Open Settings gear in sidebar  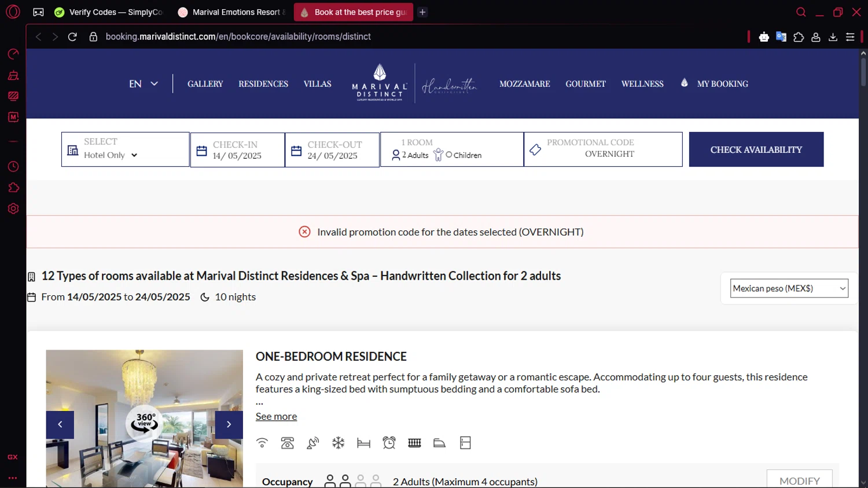13,208
